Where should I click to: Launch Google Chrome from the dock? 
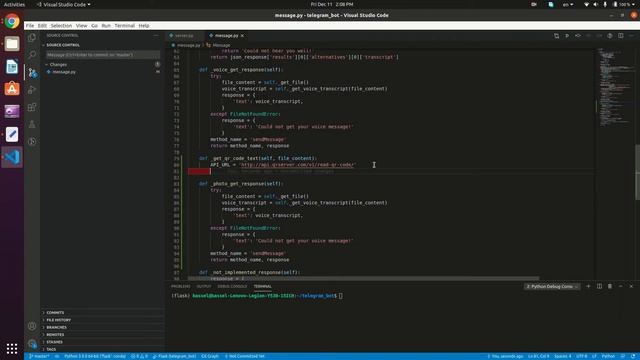tap(12, 21)
